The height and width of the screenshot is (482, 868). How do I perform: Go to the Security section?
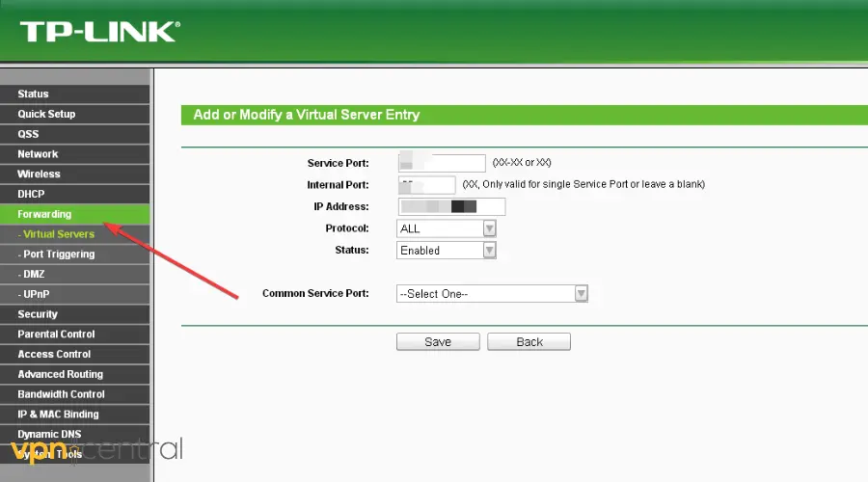[x=74, y=314]
